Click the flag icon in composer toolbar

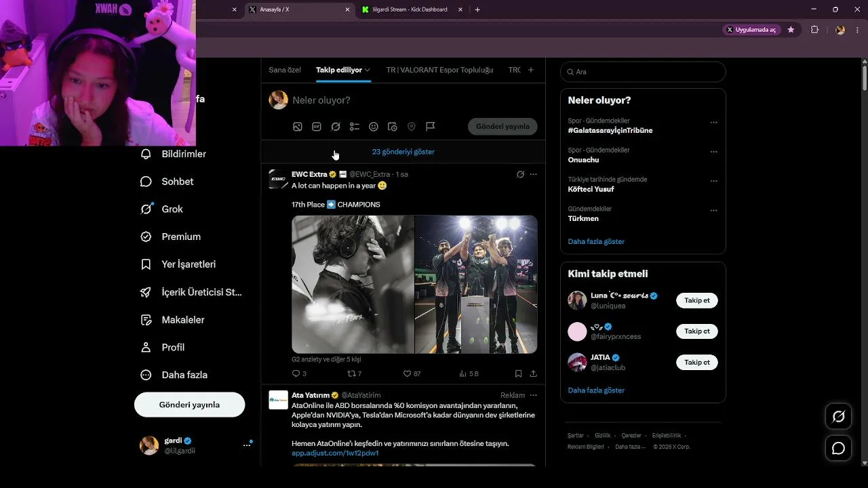(430, 127)
